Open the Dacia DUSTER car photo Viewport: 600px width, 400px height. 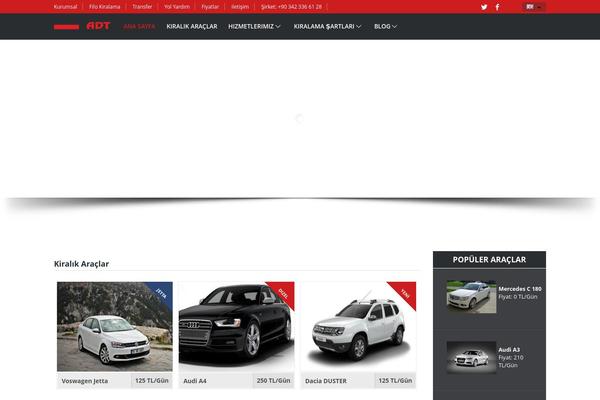[x=358, y=327]
